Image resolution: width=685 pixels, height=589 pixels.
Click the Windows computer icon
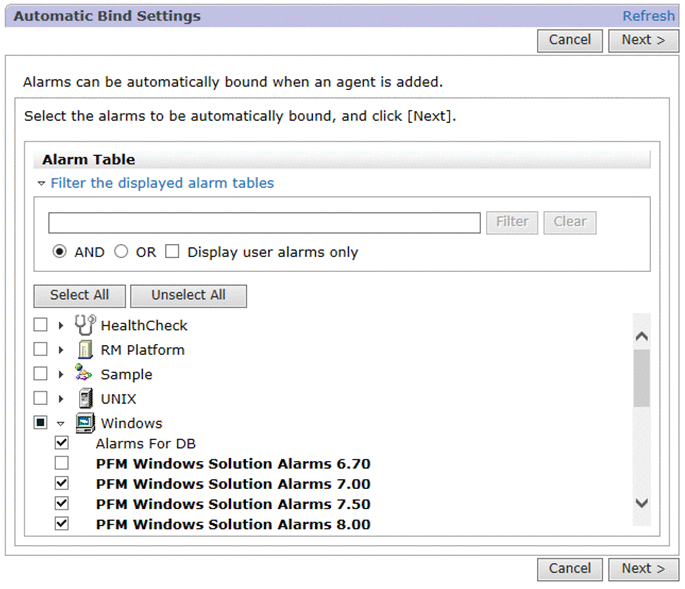[x=85, y=423]
